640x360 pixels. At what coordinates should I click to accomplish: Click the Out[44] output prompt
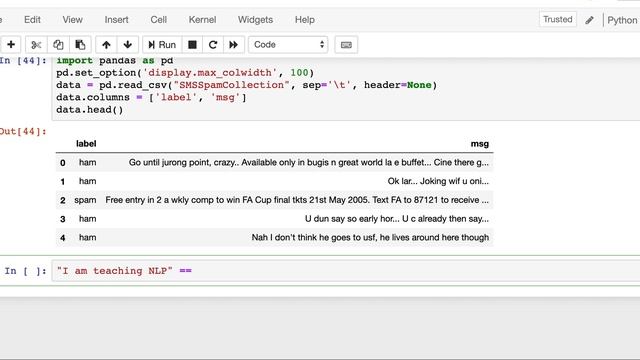[23, 131]
